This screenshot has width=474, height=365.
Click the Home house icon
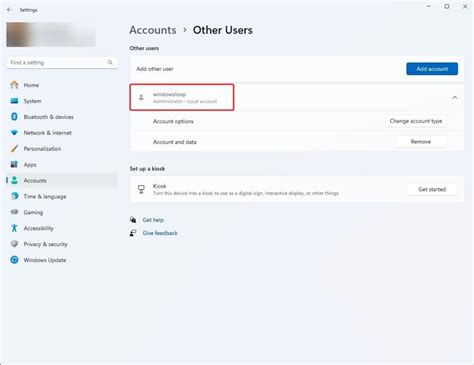click(x=14, y=85)
